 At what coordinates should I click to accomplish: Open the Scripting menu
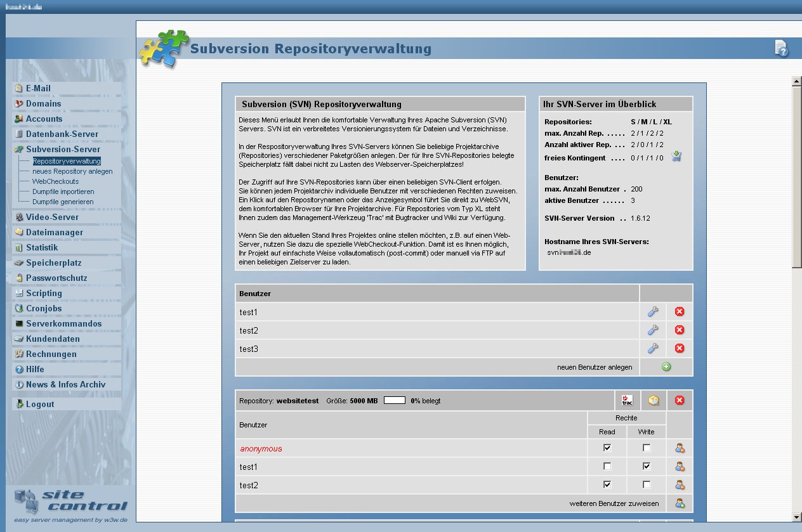[67, 293]
